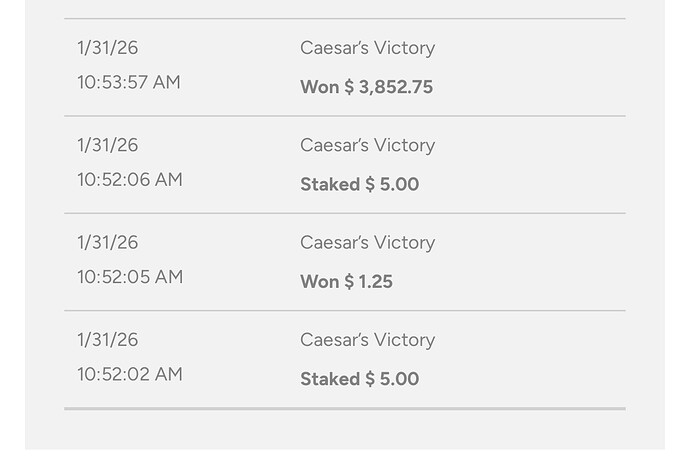Open Caesar's Victory in the 3,852.75 win entry
Viewport: 690px width, 471px height.
pos(367,48)
